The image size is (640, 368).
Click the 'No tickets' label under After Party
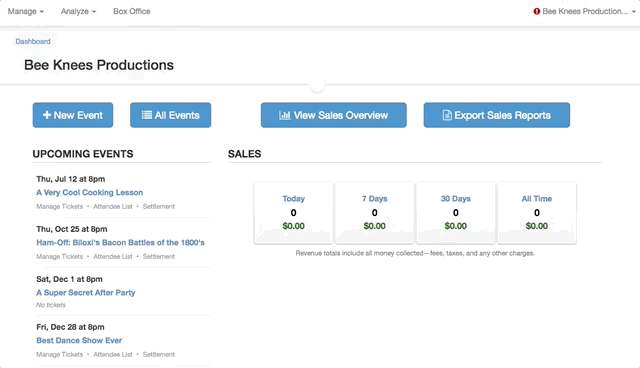(x=51, y=305)
